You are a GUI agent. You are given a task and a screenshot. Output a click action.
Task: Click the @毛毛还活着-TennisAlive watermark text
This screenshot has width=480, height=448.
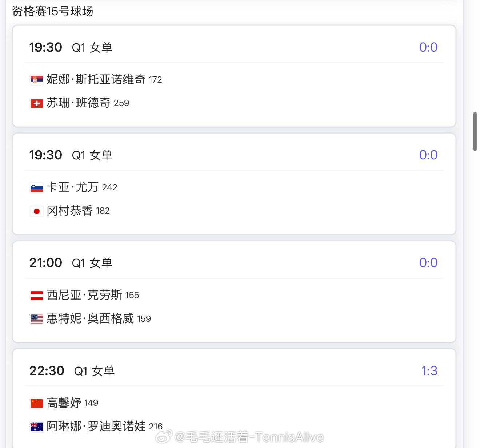249,437
